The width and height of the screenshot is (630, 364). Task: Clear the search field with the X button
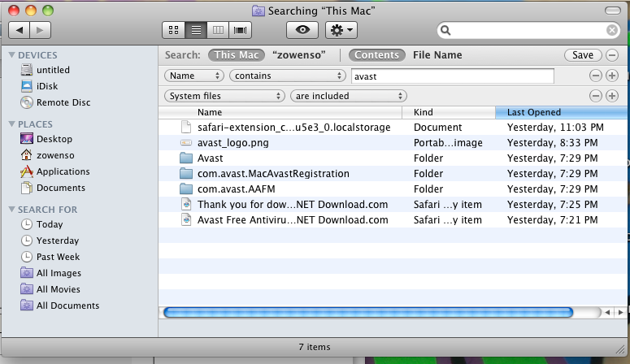coord(612,30)
